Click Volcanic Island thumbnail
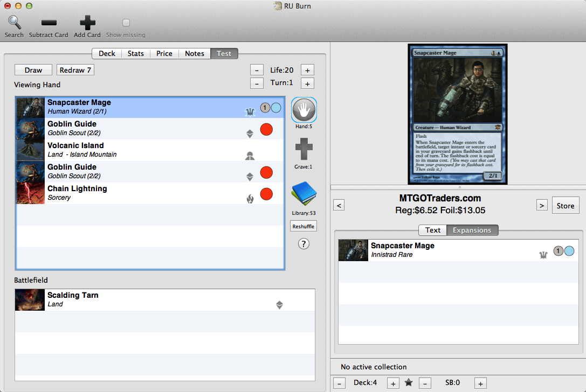 coord(31,150)
